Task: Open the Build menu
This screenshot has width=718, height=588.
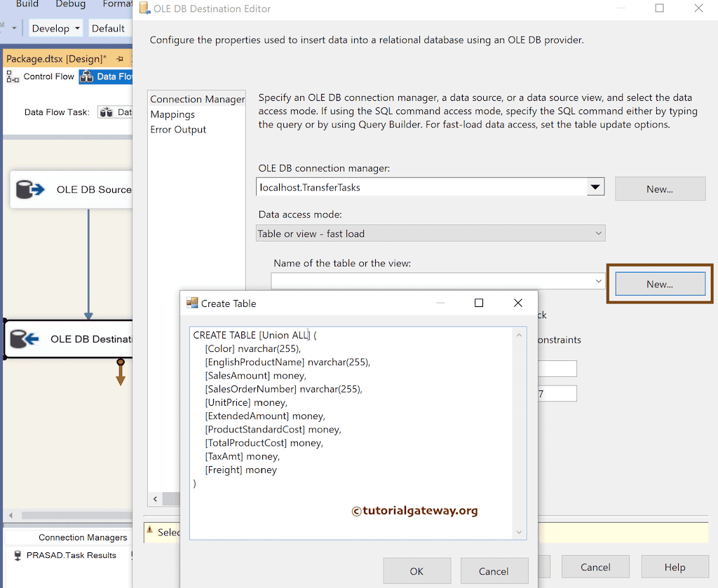Action: coord(27,4)
